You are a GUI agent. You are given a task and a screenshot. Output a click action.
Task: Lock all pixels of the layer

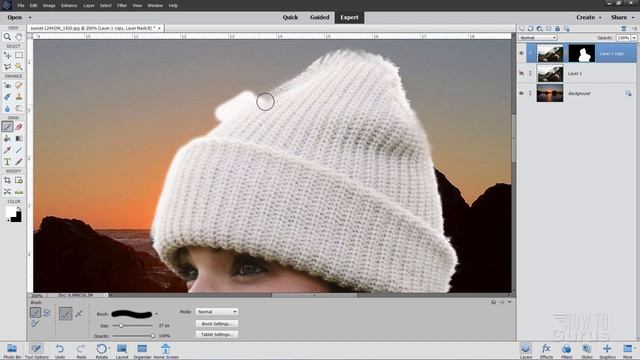click(x=557, y=29)
